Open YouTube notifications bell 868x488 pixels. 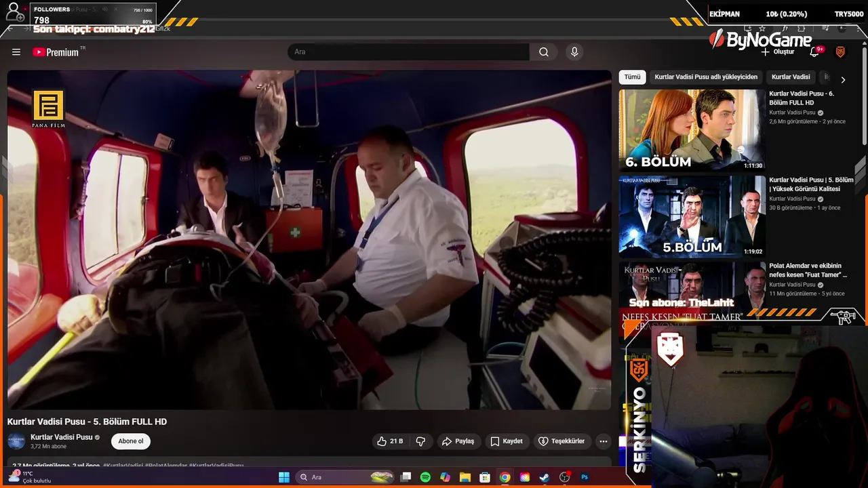coord(816,52)
